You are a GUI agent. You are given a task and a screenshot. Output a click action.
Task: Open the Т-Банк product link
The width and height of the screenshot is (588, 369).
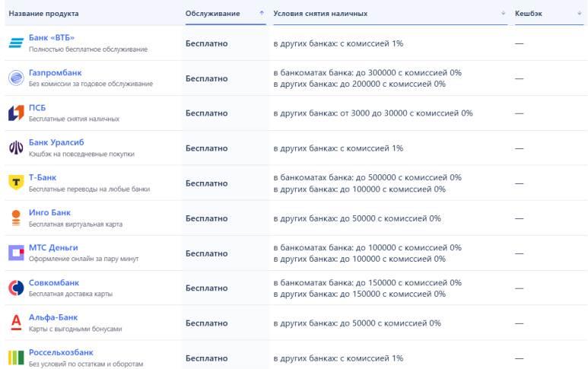pos(43,177)
